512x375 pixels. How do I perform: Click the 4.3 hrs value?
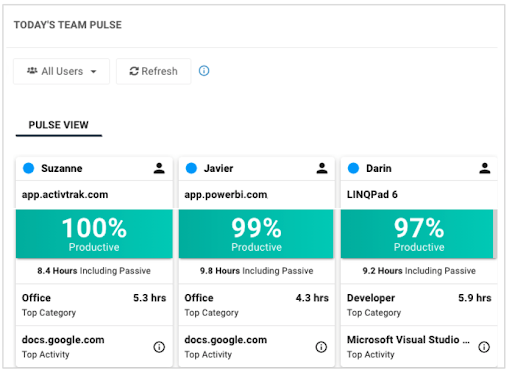coord(312,298)
